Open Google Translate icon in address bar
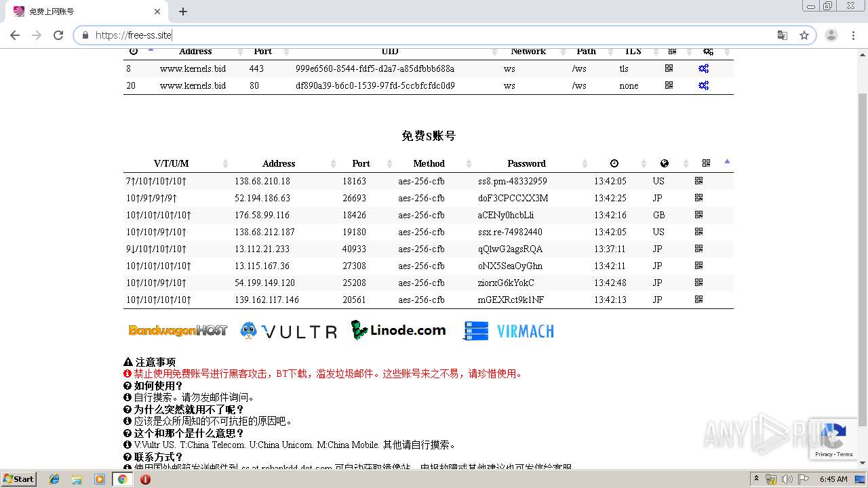Viewport: 868px width, 488px height. [783, 35]
